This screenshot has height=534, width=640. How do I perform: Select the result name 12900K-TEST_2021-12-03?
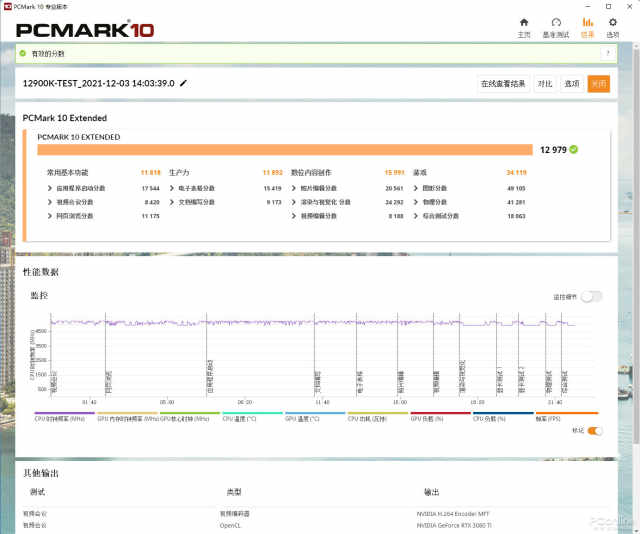(99, 83)
